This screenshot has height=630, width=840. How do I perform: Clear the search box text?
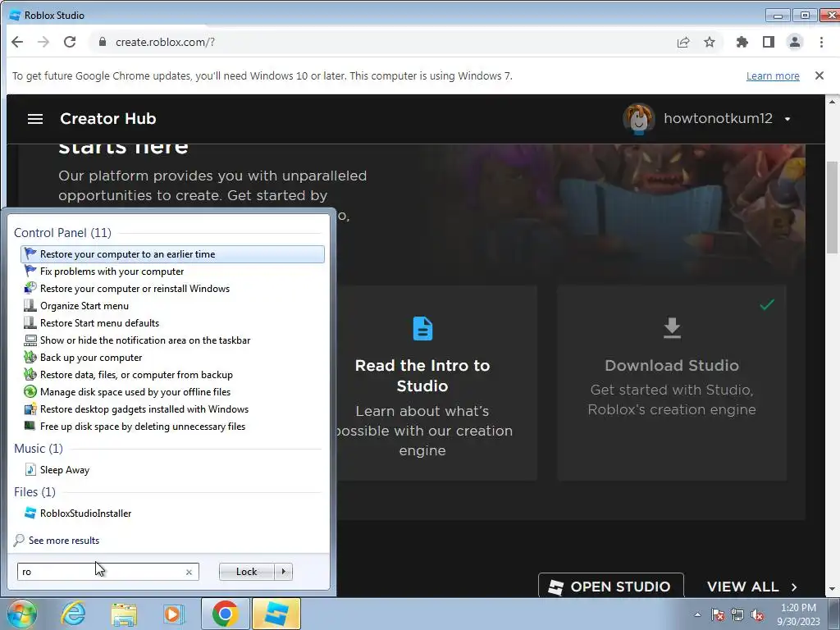click(x=189, y=572)
